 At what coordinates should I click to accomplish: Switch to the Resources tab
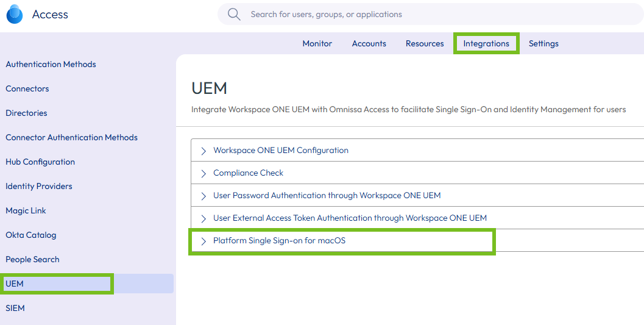click(425, 43)
